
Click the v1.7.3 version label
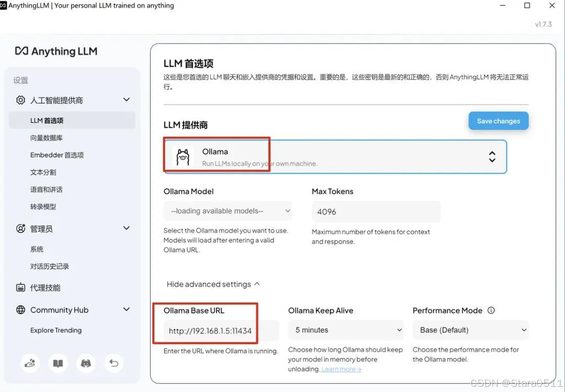543,24
